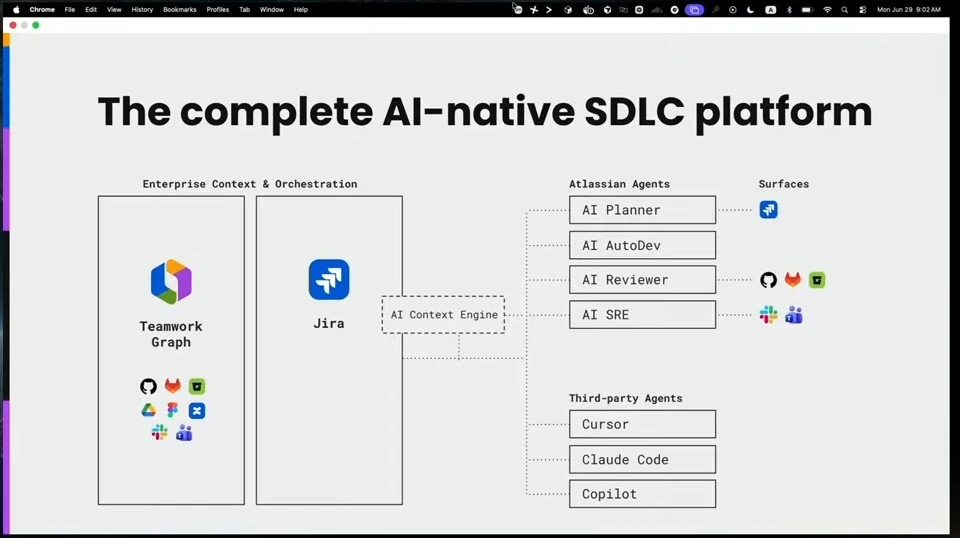960x538 pixels.
Task: Click the AI AutoDev box
Action: [x=642, y=245]
